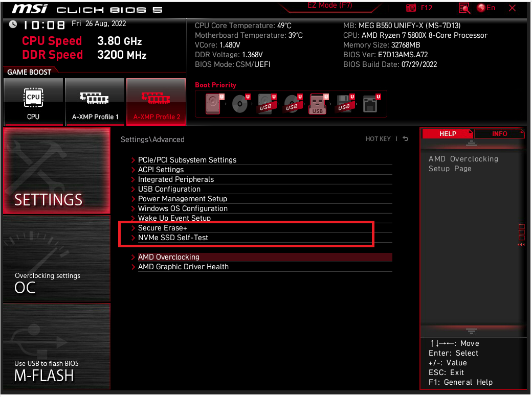Screen dimensions: 532x397
Task: Click the back arrow next to HOT KEY
Action: pyautogui.click(x=406, y=138)
